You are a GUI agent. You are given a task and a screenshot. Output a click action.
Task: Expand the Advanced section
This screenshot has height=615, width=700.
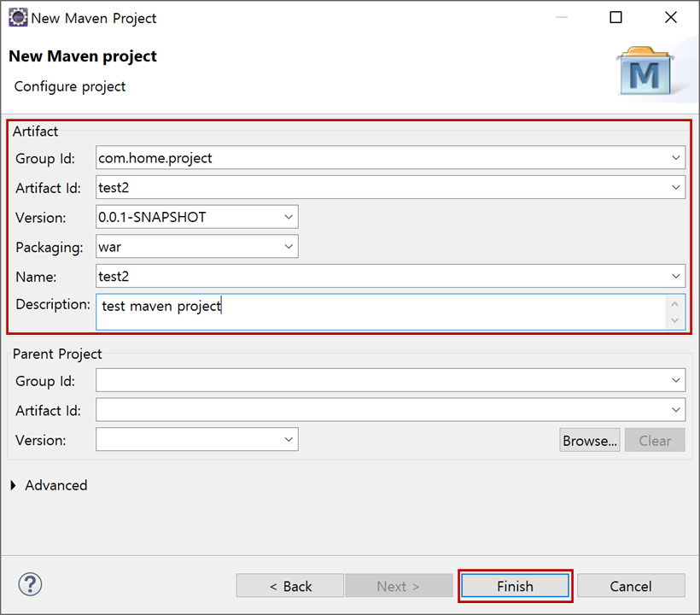[x=14, y=485]
